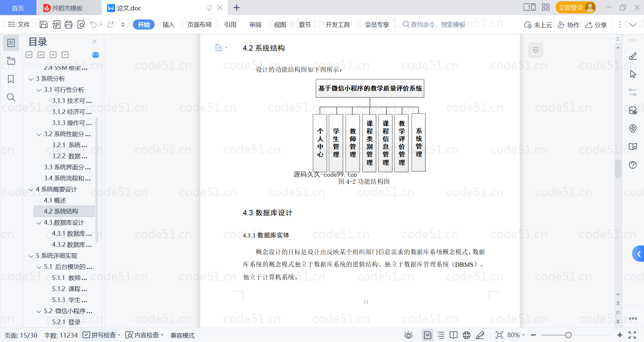Collapse the 4.3.数据库设计 node
This screenshot has height=342, width=644.
click(39, 223)
